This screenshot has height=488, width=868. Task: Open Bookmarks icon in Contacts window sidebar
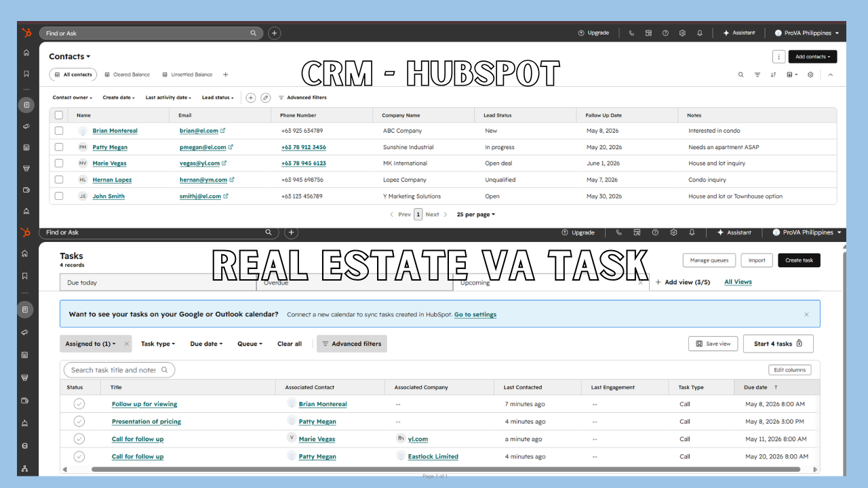pyautogui.click(x=26, y=74)
